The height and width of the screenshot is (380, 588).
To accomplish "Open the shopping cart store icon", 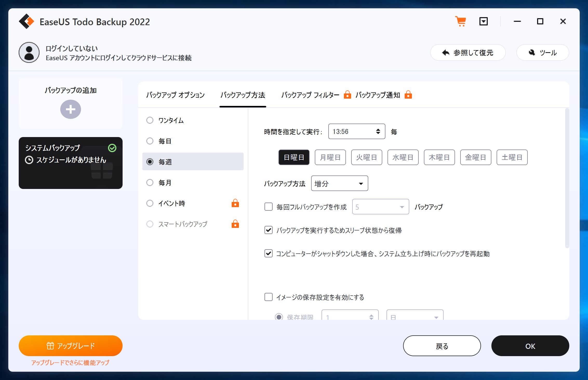I will tap(460, 22).
